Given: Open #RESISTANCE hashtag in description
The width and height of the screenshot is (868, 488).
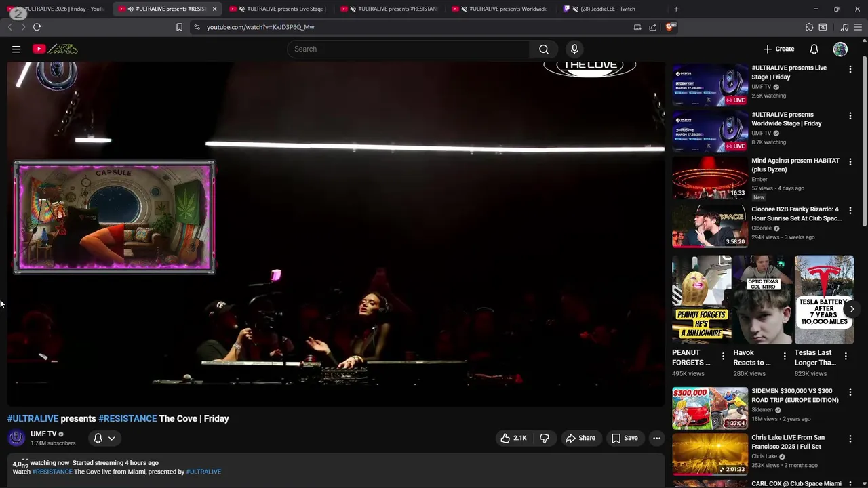Looking at the screenshot, I should 52,472.
